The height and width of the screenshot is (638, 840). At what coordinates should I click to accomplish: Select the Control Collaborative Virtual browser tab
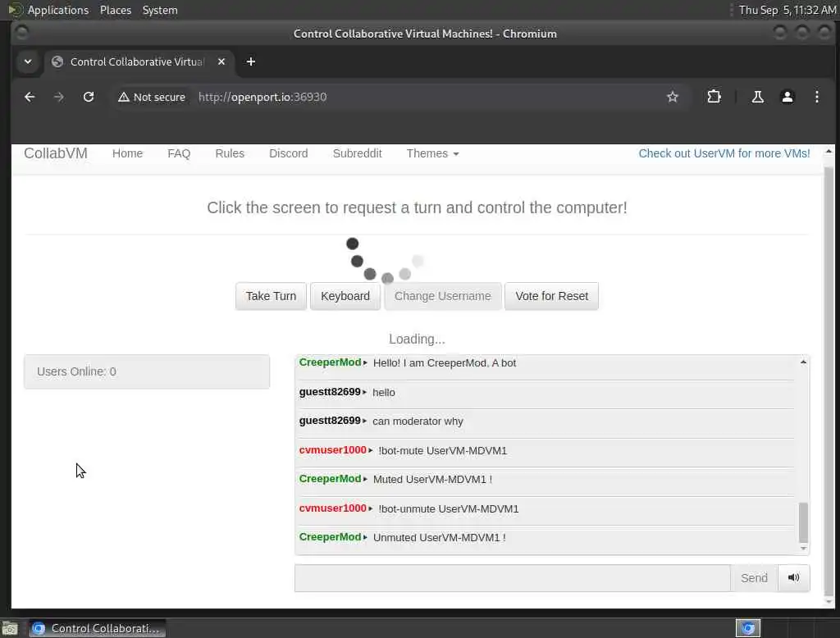click(139, 62)
